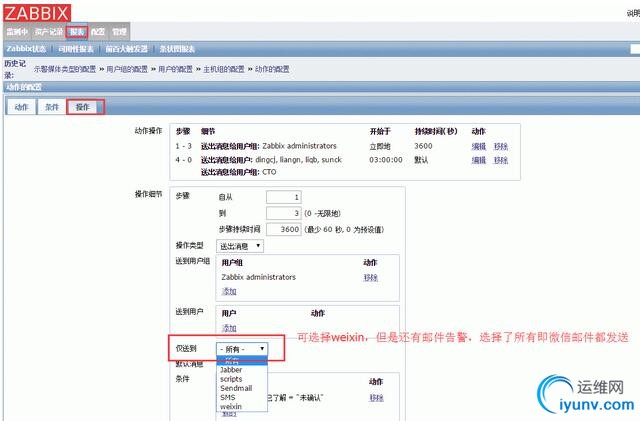The width and height of the screenshot is (640, 421).
Task: Remove Zabbix administrators from 送到用户组
Action: 371,278
